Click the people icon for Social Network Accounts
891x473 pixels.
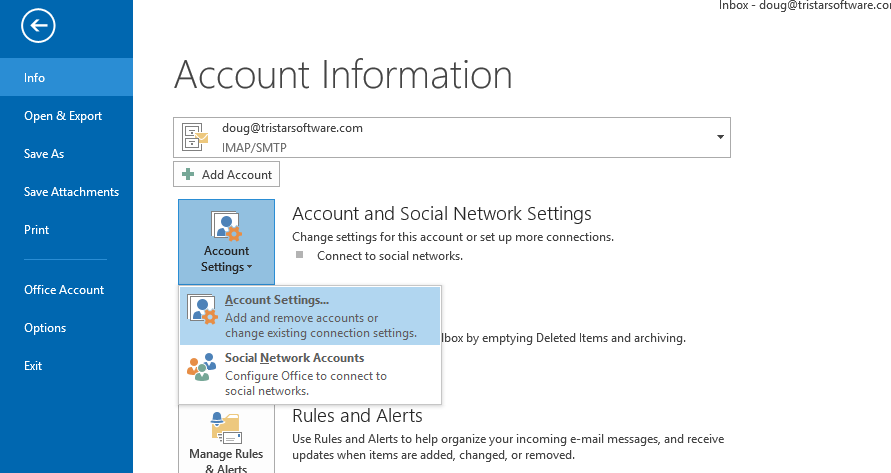point(202,367)
